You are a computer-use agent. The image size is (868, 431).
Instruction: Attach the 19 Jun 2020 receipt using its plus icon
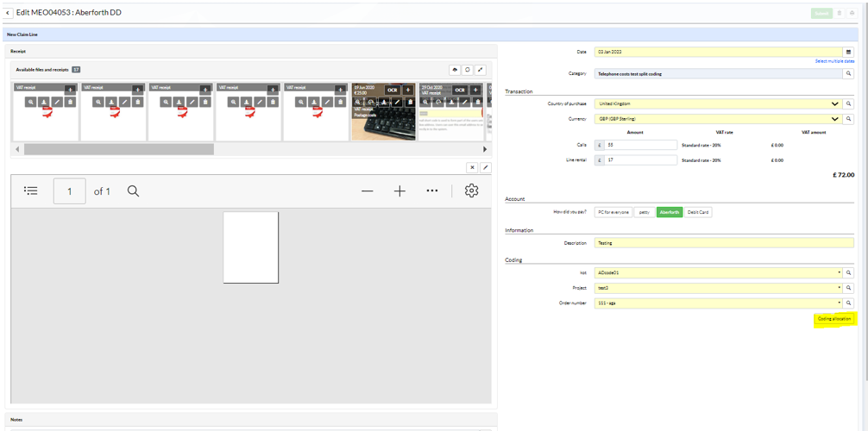[408, 90]
